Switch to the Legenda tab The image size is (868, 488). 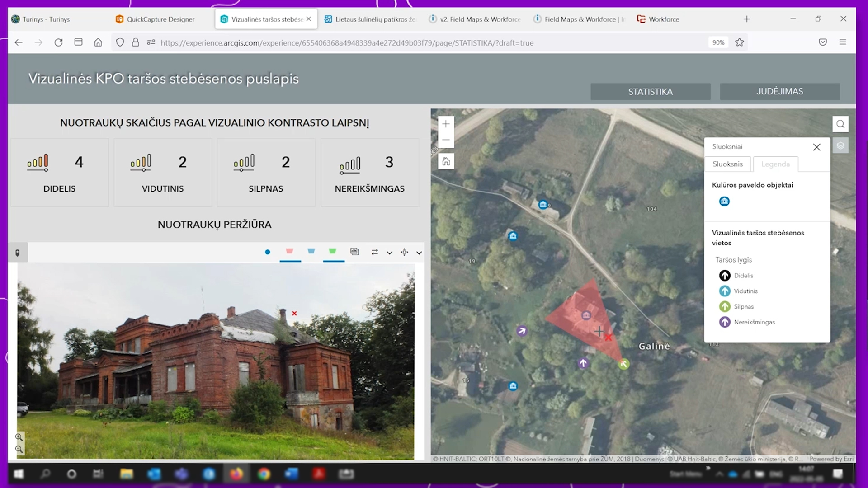click(x=775, y=164)
